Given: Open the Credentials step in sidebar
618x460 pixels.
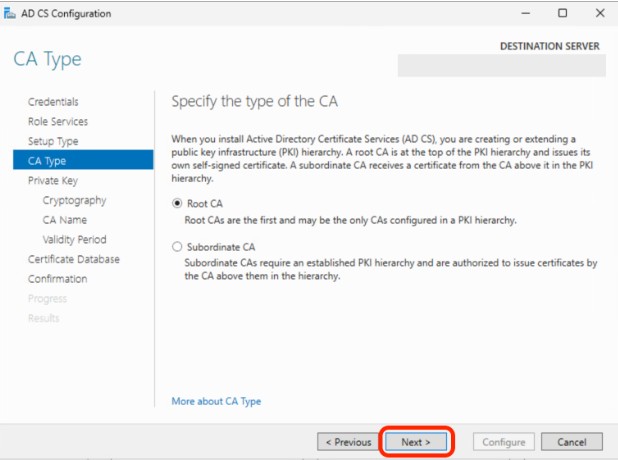Looking at the screenshot, I should pyautogui.click(x=53, y=101).
